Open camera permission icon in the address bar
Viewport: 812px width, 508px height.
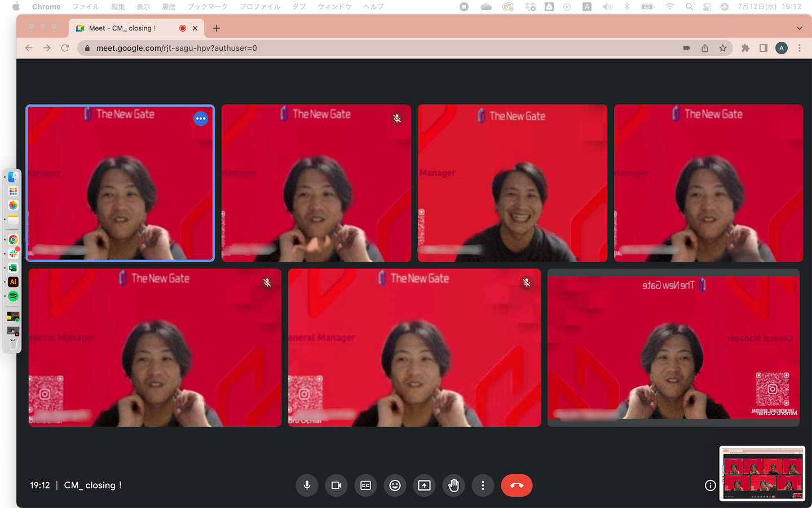tap(687, 48)
